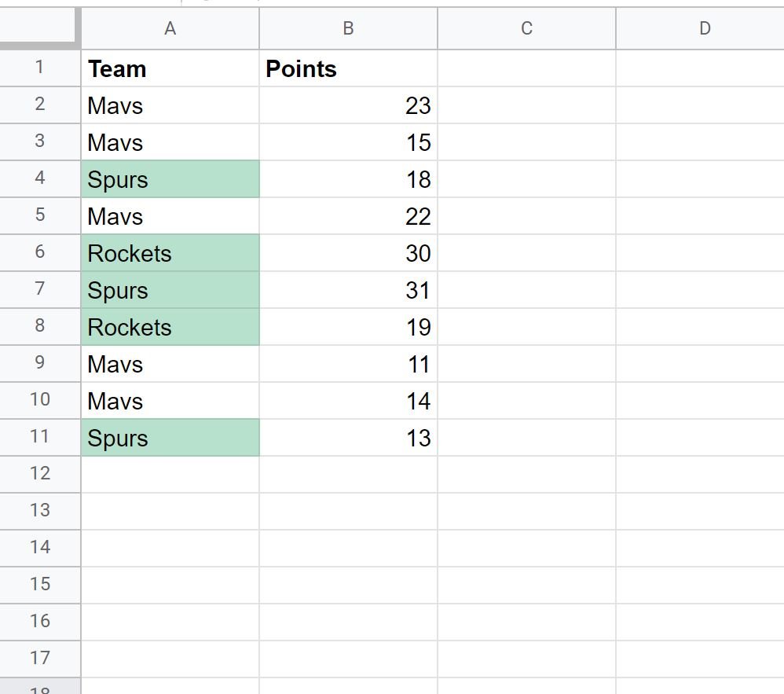This screenshot has width=784, height=694.
Task: Select the Points header cell
Action: pyautogui.click(x=349, y=68)
